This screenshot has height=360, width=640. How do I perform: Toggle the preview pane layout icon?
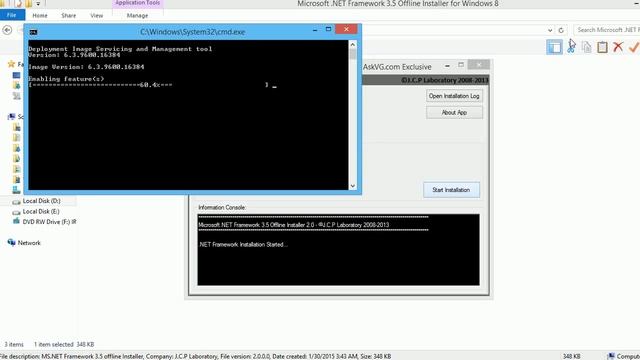point(554,47)
